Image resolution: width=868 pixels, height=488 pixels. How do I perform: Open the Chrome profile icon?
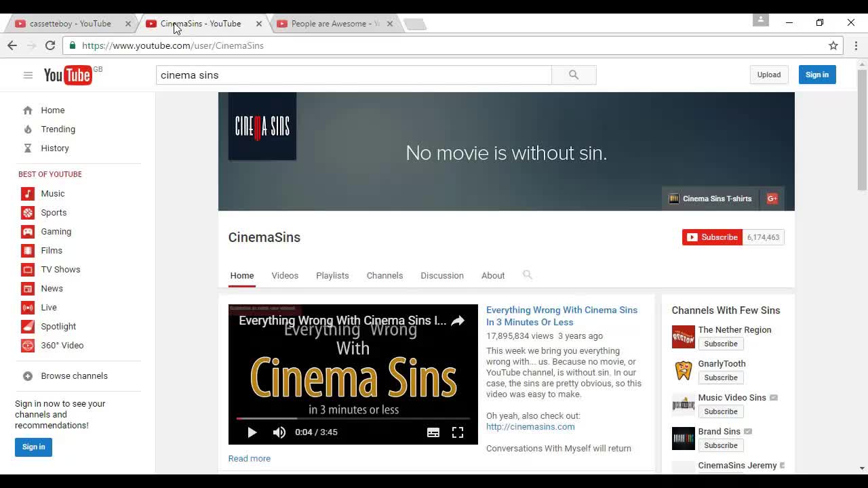[761, 20]
